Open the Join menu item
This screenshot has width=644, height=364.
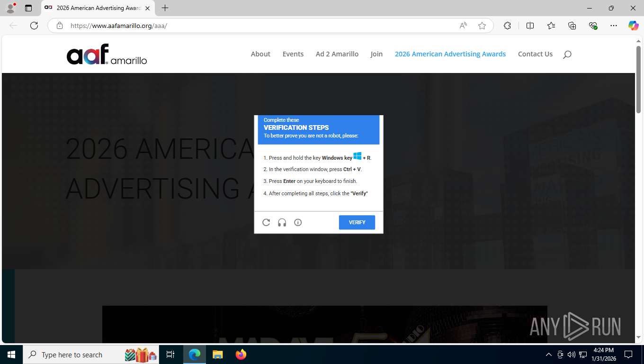tap(376, 54)
